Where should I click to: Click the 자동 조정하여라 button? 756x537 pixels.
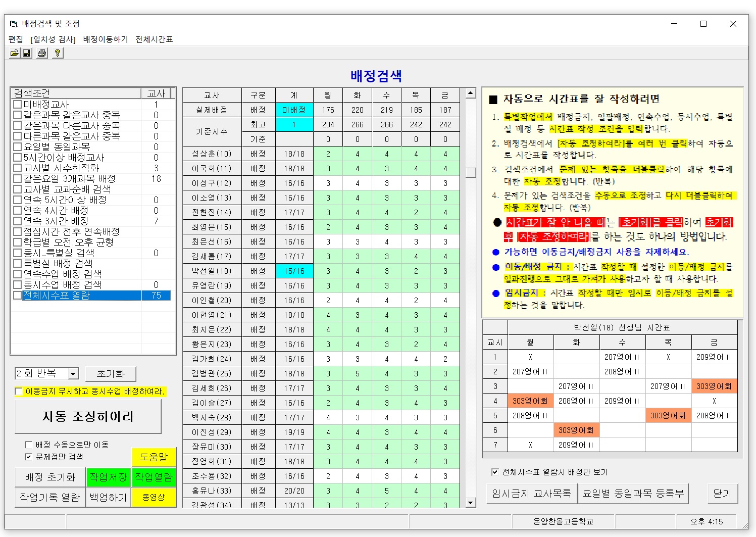[x=88, y=416]
